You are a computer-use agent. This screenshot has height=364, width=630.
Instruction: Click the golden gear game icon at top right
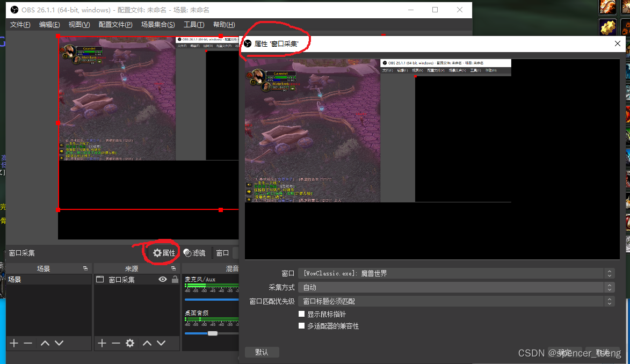point(607,27)
